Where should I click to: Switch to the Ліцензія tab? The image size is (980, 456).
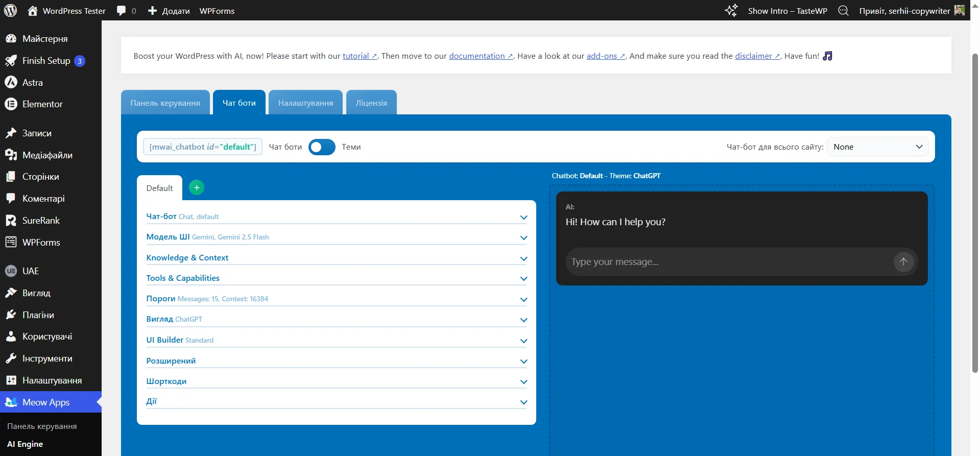(371, 103)
